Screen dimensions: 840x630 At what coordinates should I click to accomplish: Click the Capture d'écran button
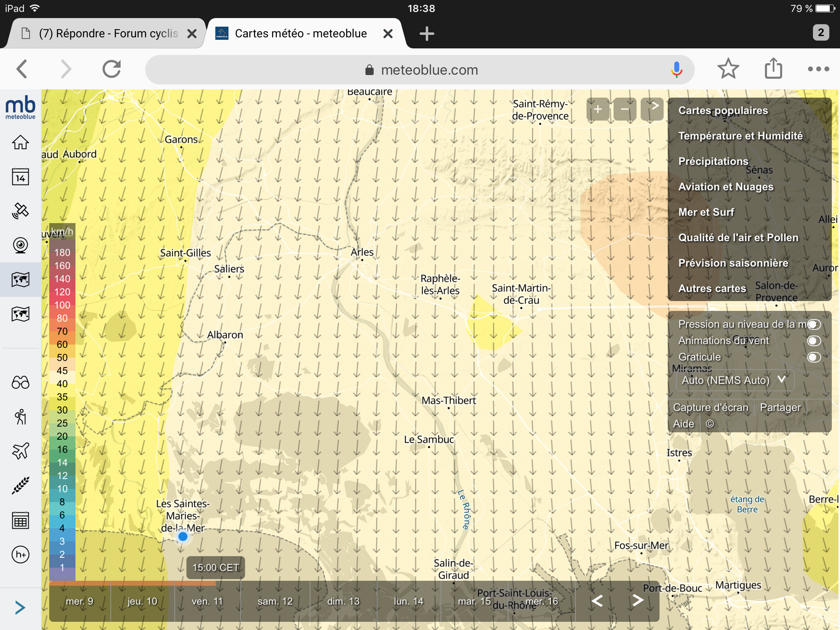[710, 407]
